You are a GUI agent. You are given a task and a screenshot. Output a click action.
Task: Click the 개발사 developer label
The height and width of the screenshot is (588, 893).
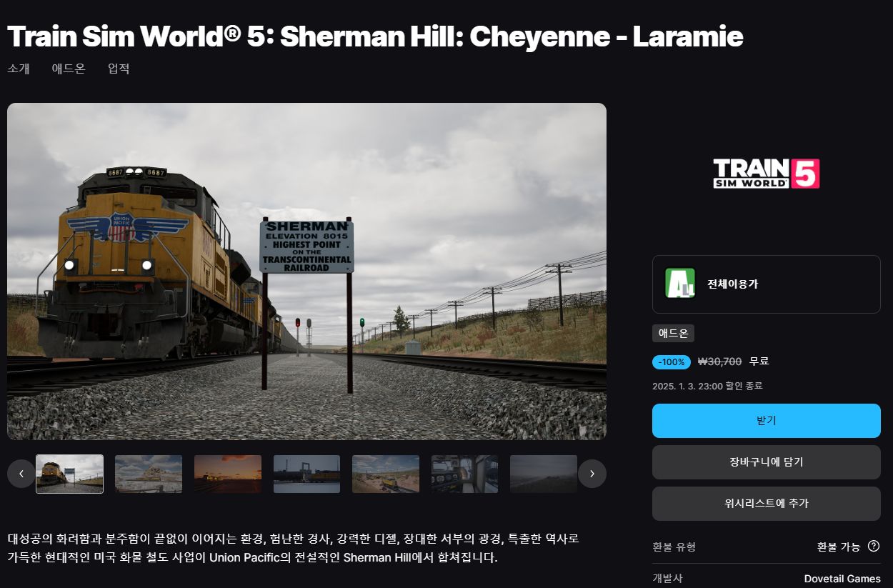coord(667,579)
